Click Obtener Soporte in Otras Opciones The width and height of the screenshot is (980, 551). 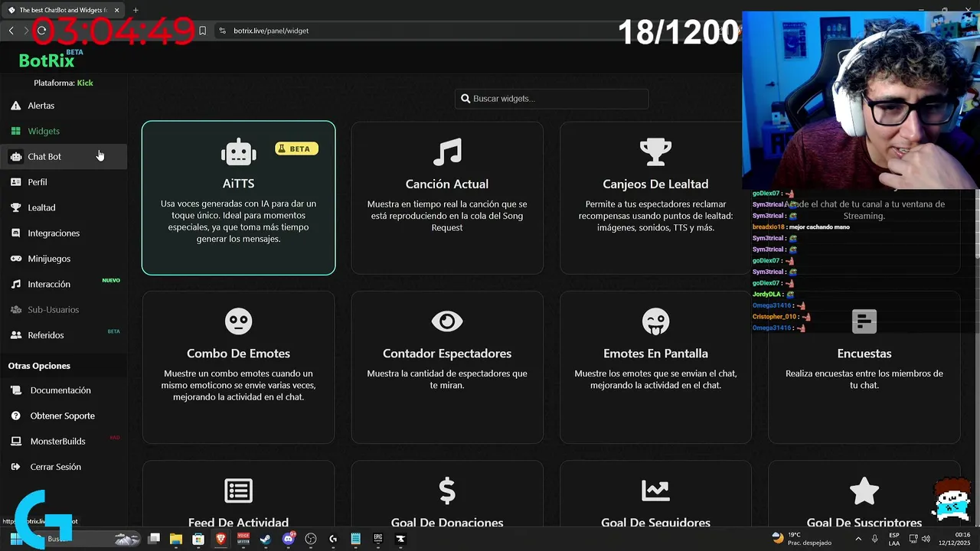point(62,416)
